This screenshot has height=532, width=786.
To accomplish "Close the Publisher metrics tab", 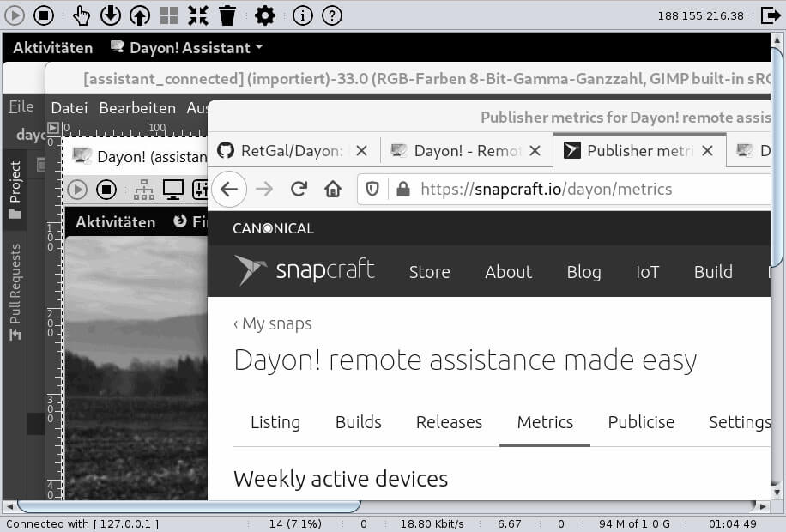I will (x=707, y=150).
